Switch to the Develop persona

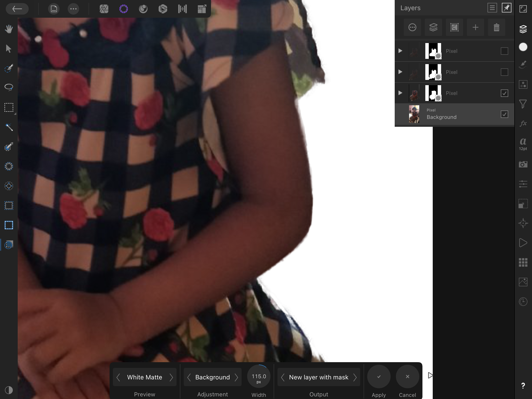pyautogui.click(x=163, y=9)
